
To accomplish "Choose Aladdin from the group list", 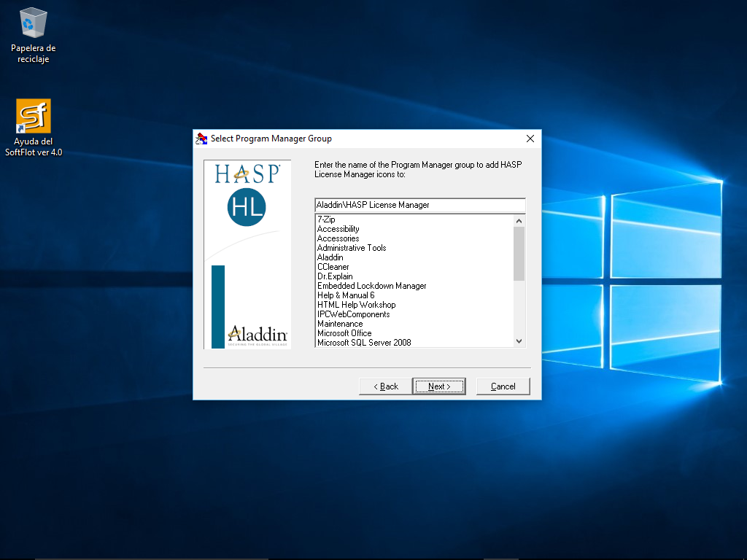I will click(x=330, y=257).
